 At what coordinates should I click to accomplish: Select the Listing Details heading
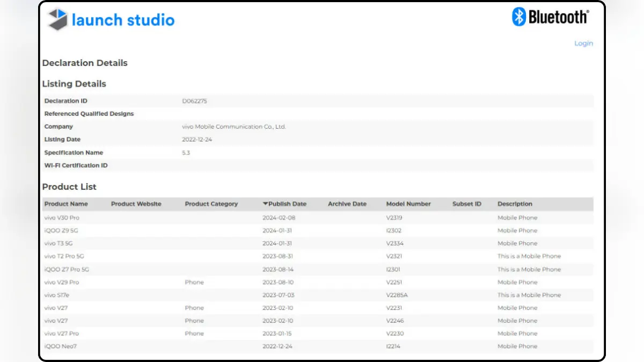tap(74, 84)
